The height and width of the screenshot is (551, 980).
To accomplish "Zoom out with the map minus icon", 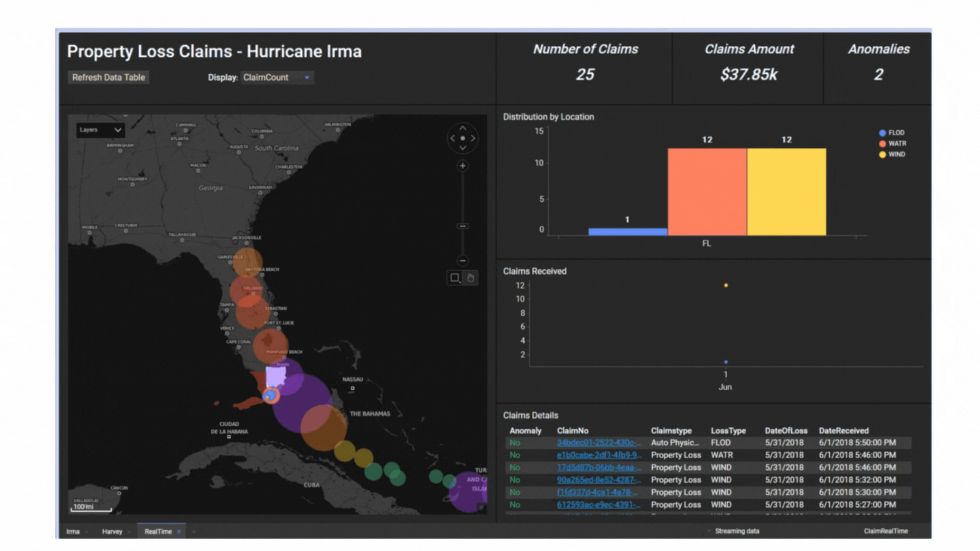I will [463, 260].
